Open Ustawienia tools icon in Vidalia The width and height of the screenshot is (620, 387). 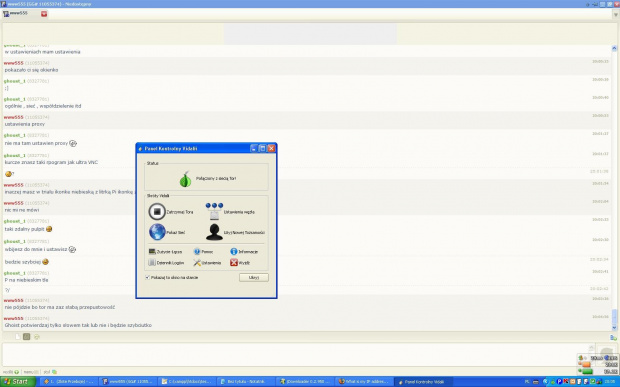[197, 262]
